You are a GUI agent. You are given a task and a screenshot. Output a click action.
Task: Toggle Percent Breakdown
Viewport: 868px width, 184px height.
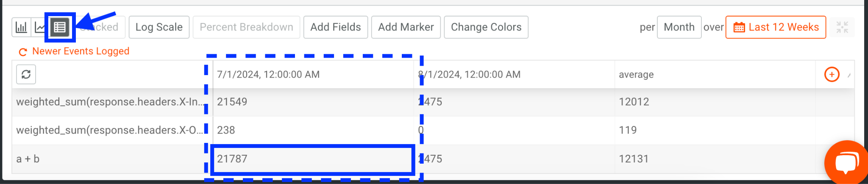point(246,27)
